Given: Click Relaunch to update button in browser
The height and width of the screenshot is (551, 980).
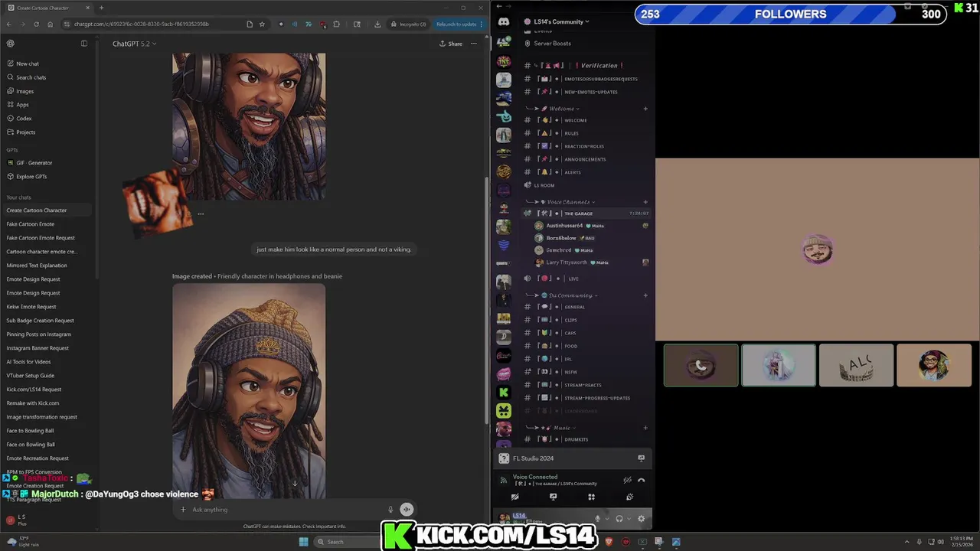Looking at the screenshot, I should click(459, 24).
